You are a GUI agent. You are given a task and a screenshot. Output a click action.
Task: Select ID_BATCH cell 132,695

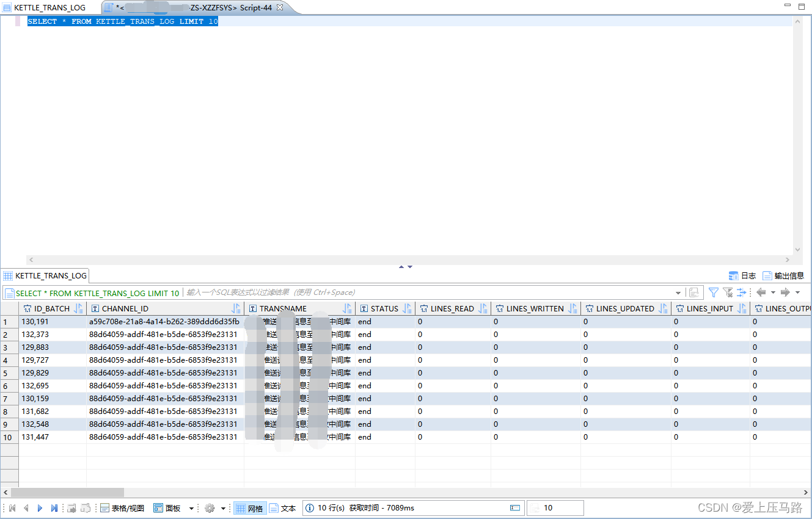click(53, 386)
